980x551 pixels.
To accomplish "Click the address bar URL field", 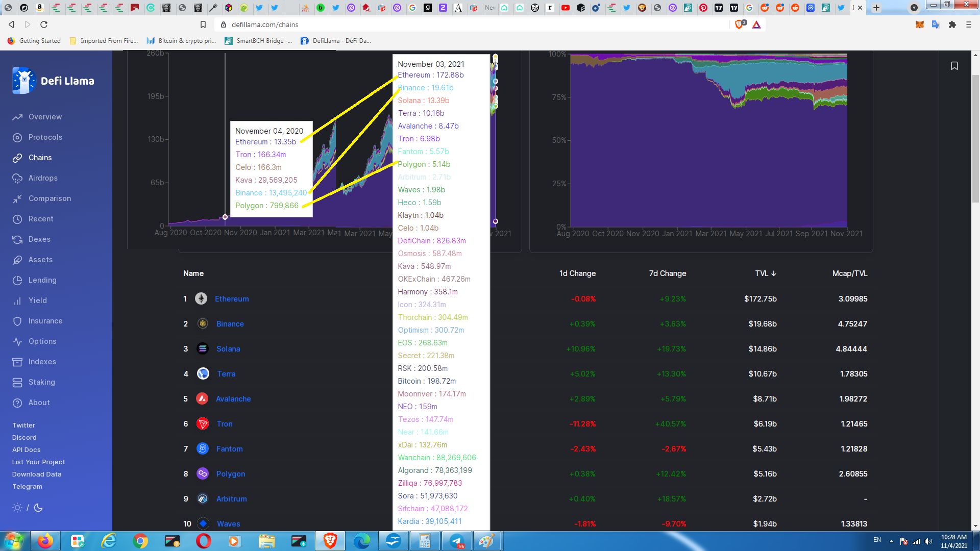I will 472,24.
